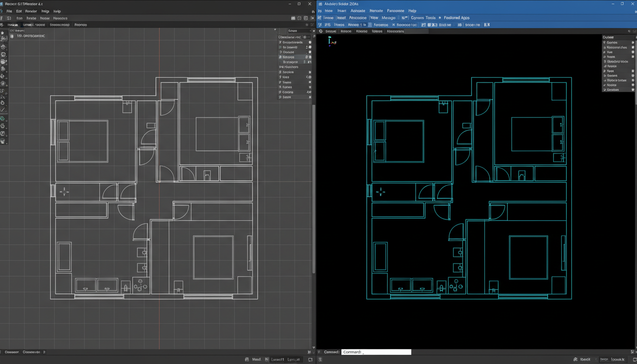
Task: Open the Edit menu in the left window
Action: tap(19, 11)
